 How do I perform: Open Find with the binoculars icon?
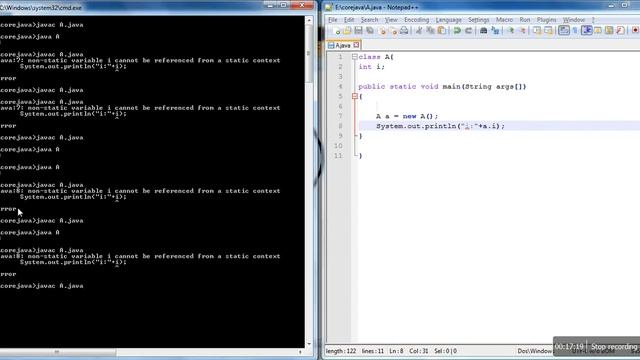tap(484, 31)
